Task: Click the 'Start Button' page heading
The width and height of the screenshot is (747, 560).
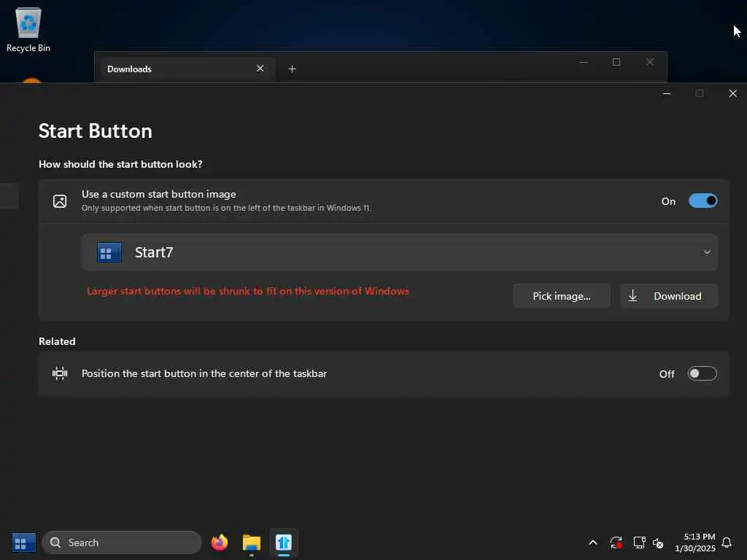Action: [x=96, y=131]
